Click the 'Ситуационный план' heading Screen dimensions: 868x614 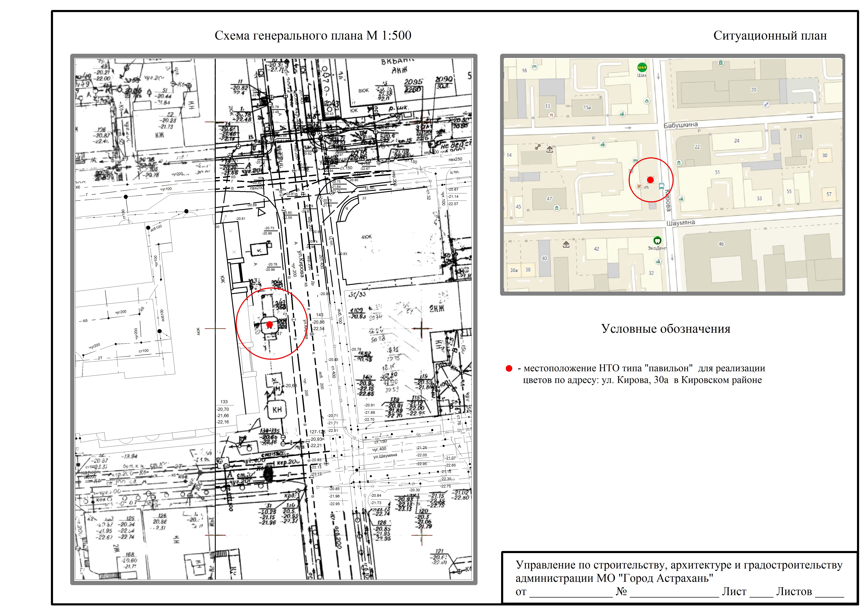pyautogui.click(x=770, y=36)
